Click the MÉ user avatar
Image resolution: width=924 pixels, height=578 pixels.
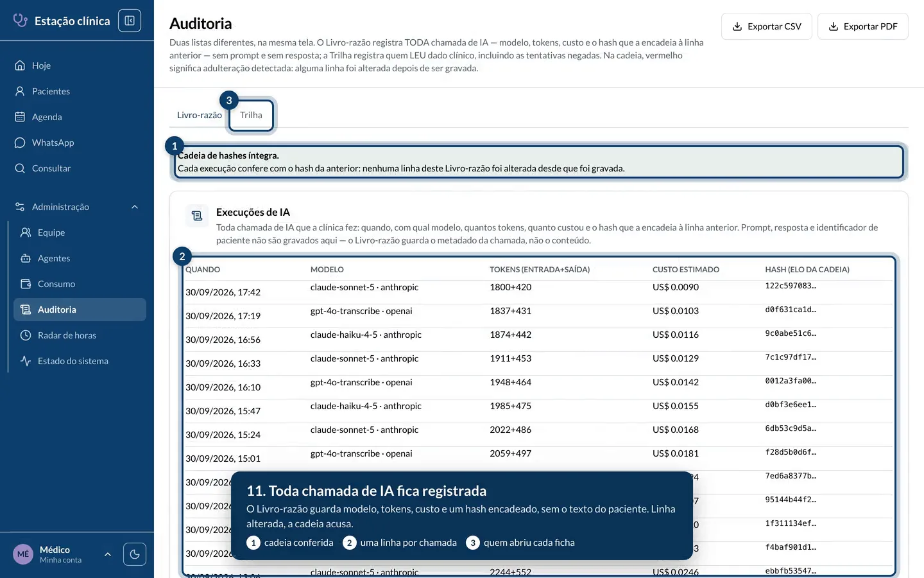23,554
